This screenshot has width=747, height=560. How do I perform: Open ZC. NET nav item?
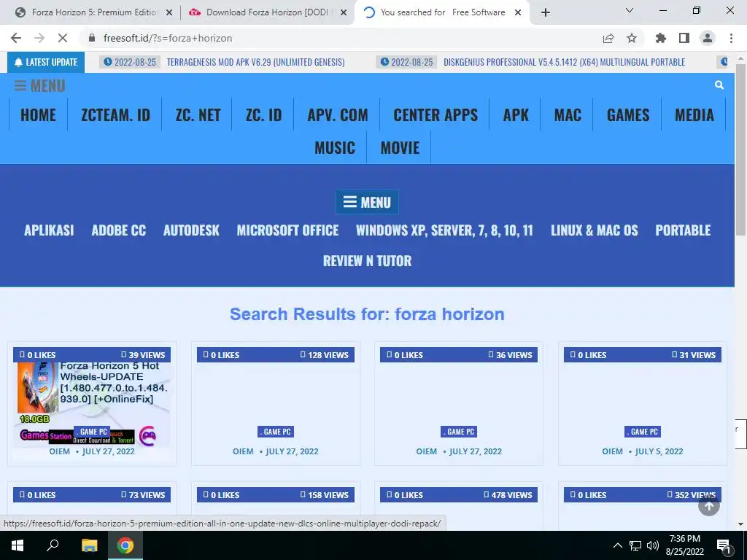pos(198,114)
